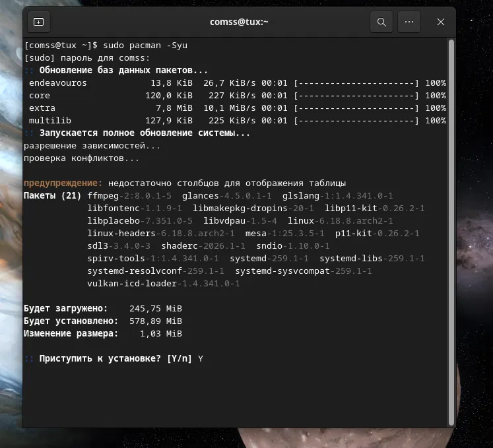Viewport: 493px width, 448px height.
Task: Click the libmakepkg-dropins package entry
Action: pos(253,208)
